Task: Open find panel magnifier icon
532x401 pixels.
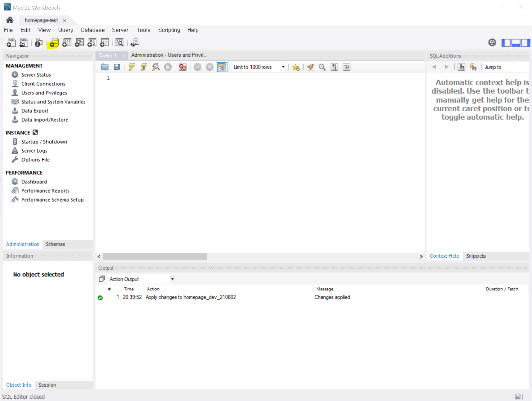Action: tap(322, 67)
